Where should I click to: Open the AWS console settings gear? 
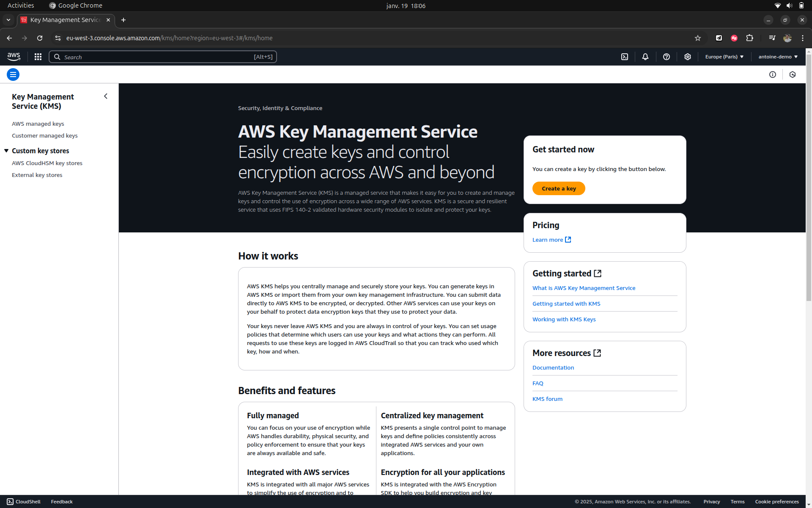click(688, 57)
